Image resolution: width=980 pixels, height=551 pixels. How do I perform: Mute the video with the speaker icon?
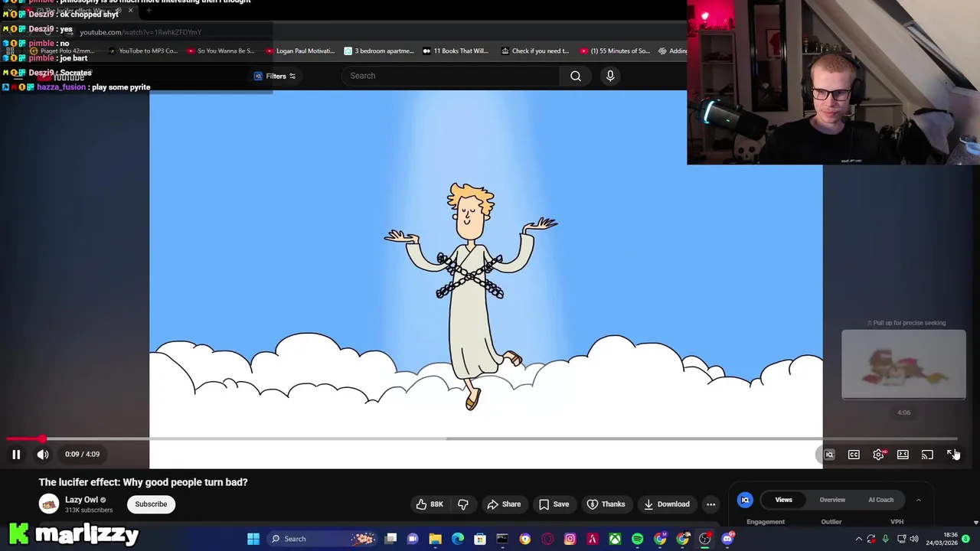pyautogui.click(x=43, y=454)
